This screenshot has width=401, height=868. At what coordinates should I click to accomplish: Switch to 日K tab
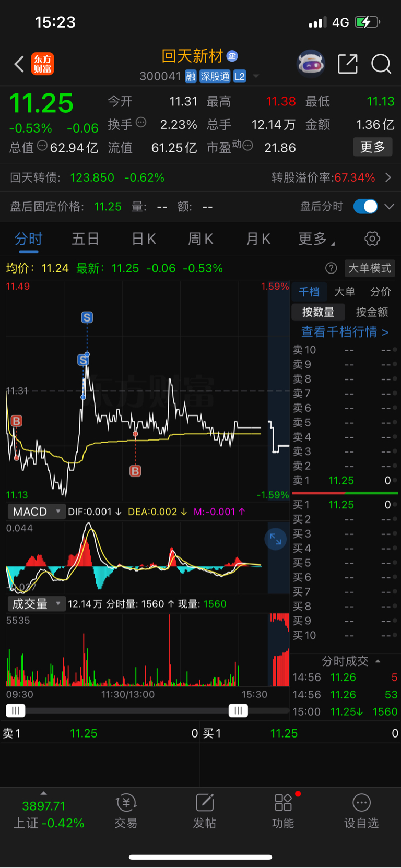pos(144,239)
